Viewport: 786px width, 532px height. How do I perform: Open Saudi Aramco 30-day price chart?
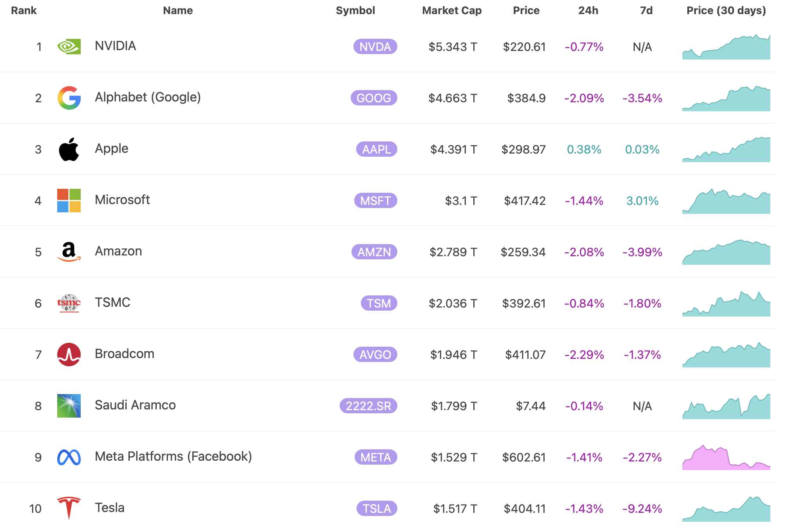726,406
